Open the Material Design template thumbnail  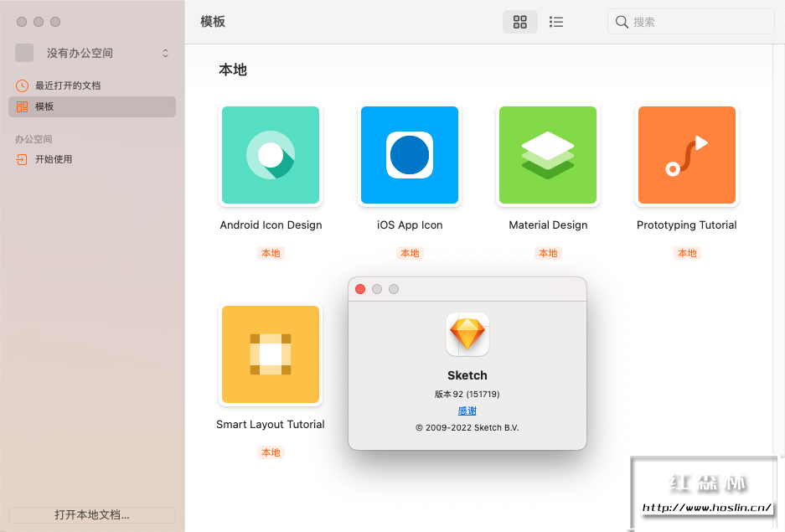pos(548,155)
